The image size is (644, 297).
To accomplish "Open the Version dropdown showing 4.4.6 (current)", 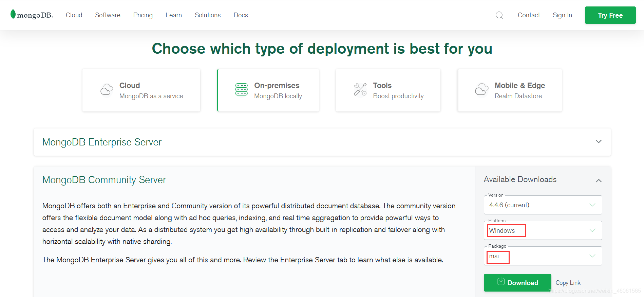I will point(543,205).
